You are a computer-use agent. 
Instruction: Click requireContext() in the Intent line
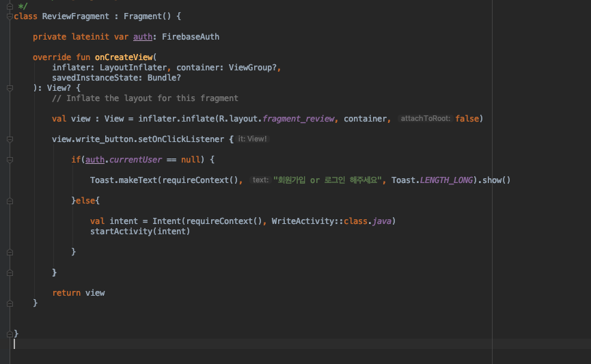point(224,221)
